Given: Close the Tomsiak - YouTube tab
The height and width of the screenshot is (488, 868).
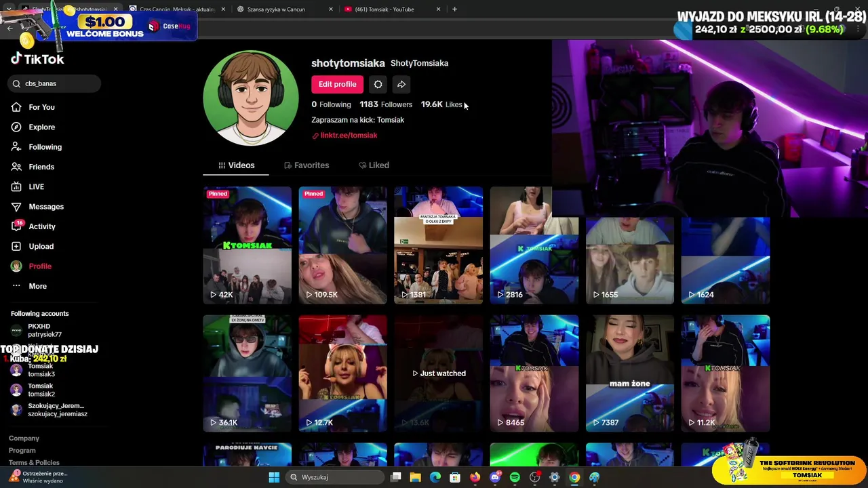Looking at the screenshot, I should (438, 9).
